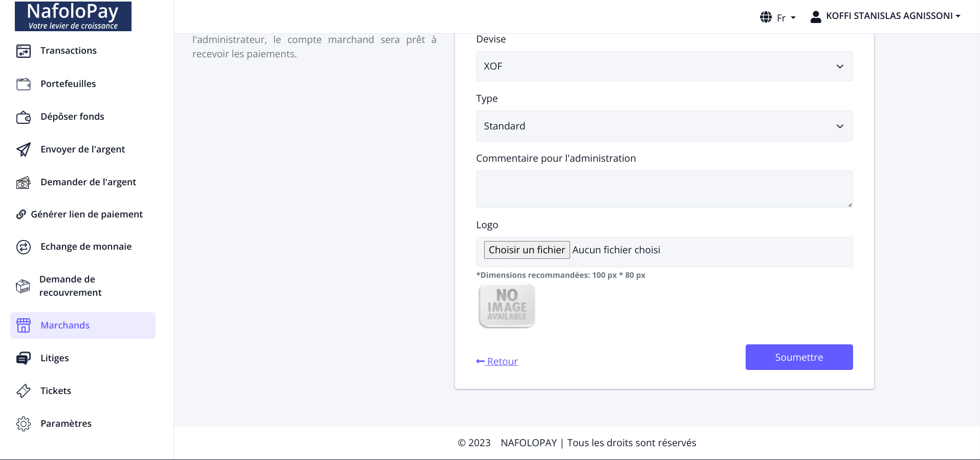Submit the form with Soumettre
The width and height of the screenshot is (980, 460).
(x=799, y=357)
